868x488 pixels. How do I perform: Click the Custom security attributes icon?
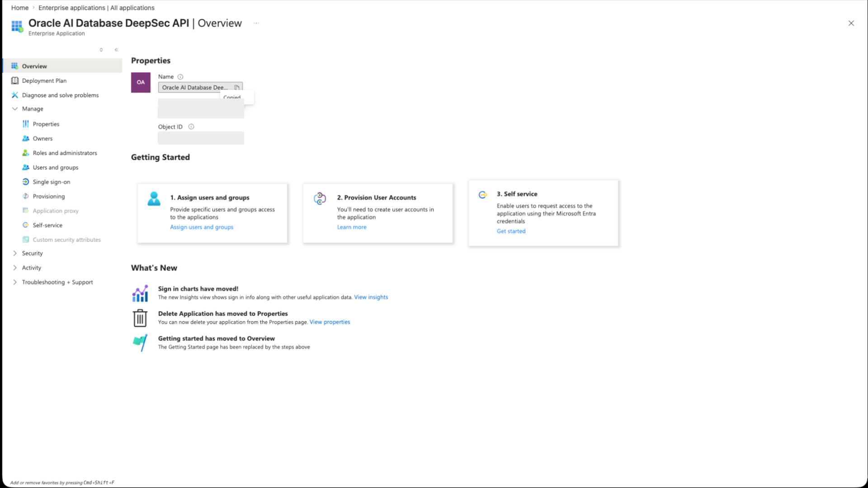point(26,239)
